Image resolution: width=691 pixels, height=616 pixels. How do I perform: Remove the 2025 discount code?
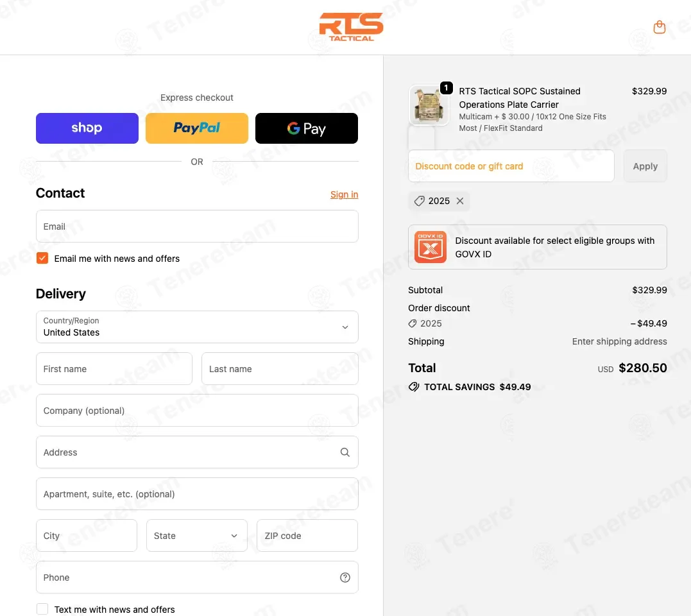(x=460, y=201)
